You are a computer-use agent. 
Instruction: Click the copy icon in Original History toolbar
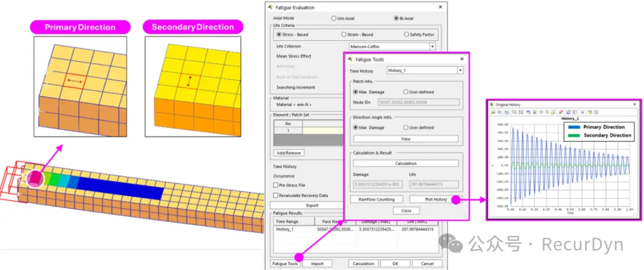pyautogui.click(x=500, y=112)
